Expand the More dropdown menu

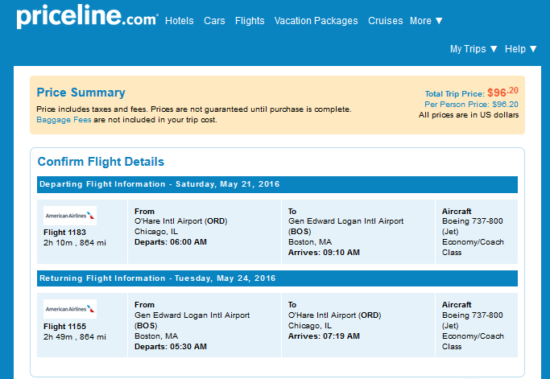click(426, 21)
